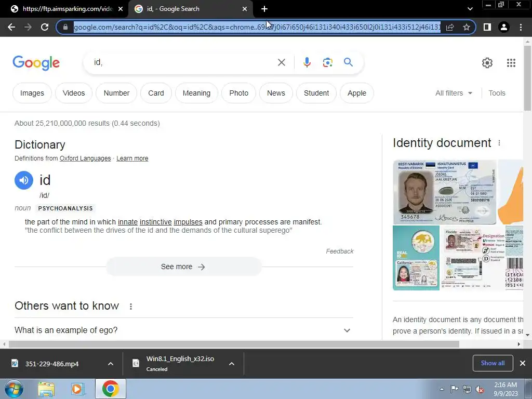Search by image with Lens icon
The height and width of the screenshot is (399, 532).
coord(327,62)
